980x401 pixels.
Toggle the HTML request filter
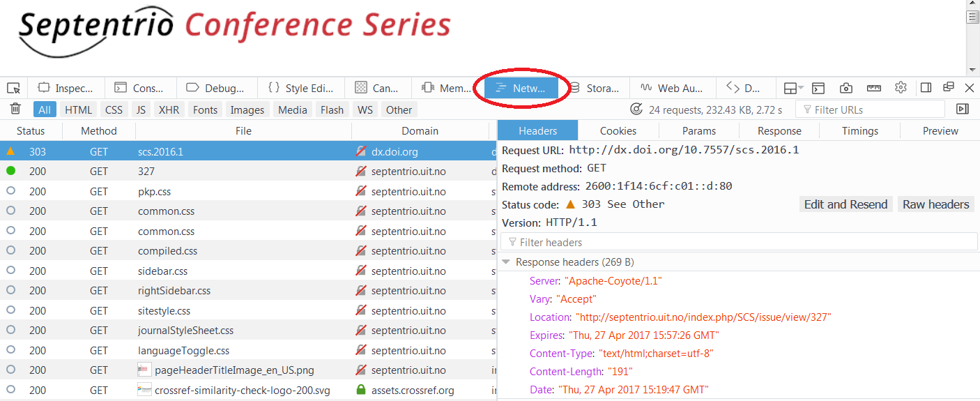[79, 109]
